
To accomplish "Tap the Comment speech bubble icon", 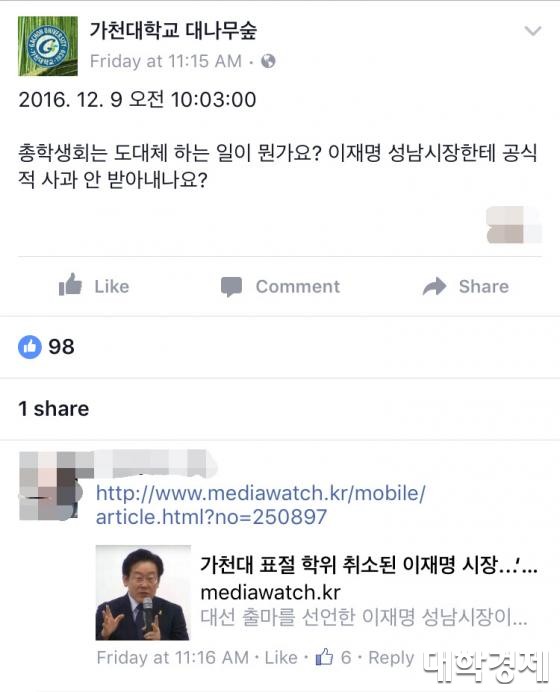I will pyautogui.click(x=231, y=287).
